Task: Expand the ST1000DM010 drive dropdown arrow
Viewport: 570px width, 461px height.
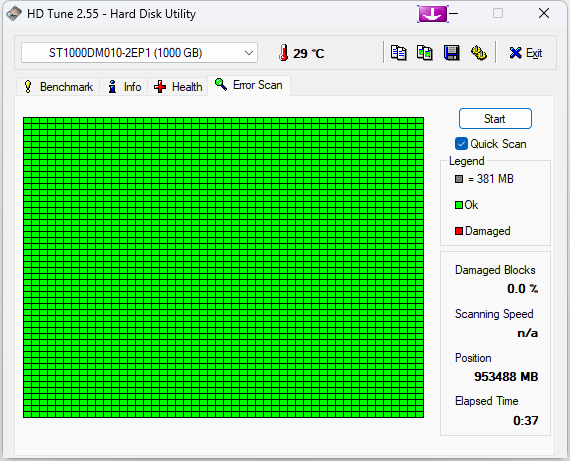Action: coord(249,53)
